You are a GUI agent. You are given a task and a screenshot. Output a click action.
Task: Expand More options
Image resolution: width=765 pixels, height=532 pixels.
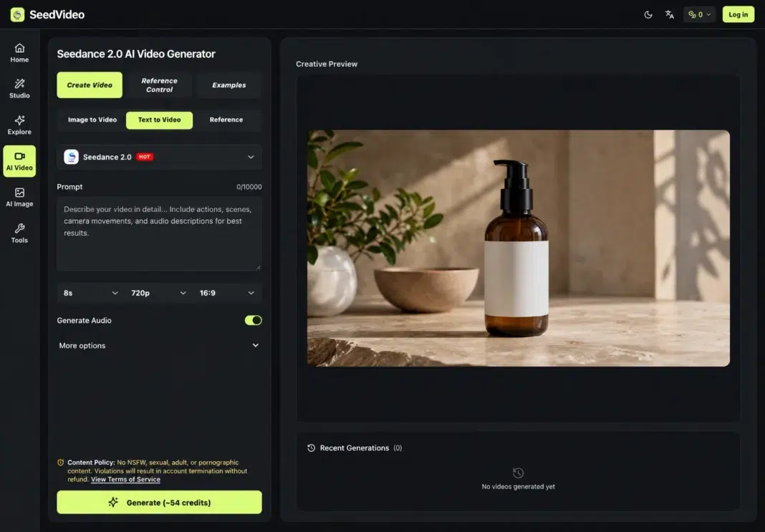point(159,345)
